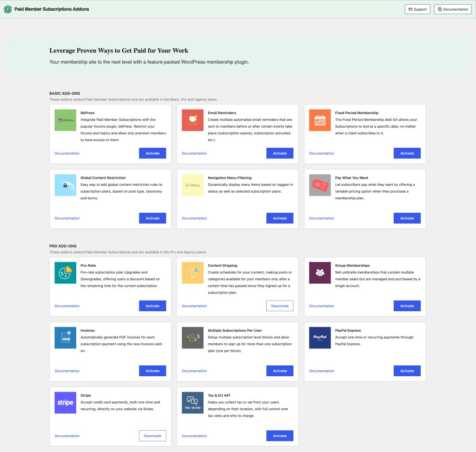Deactivate the Stripe add-on
The width and height of the screenshot is (476, 452).
152,436
